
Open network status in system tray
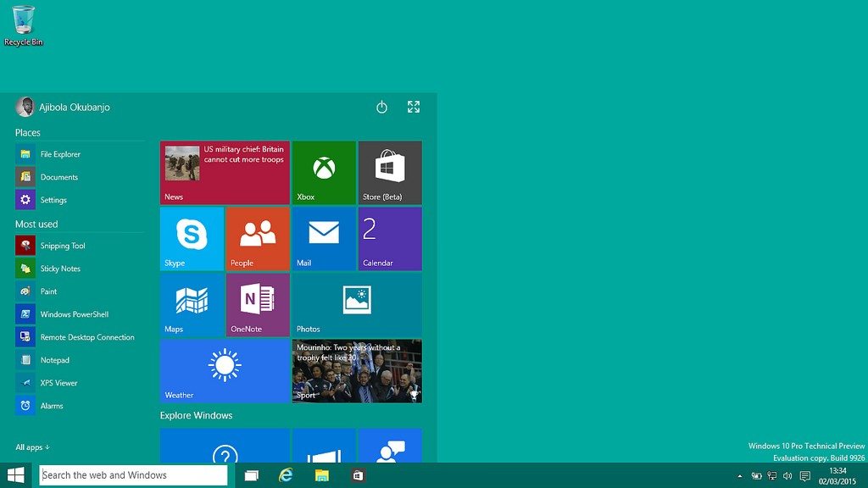click(x=771, y=476)
